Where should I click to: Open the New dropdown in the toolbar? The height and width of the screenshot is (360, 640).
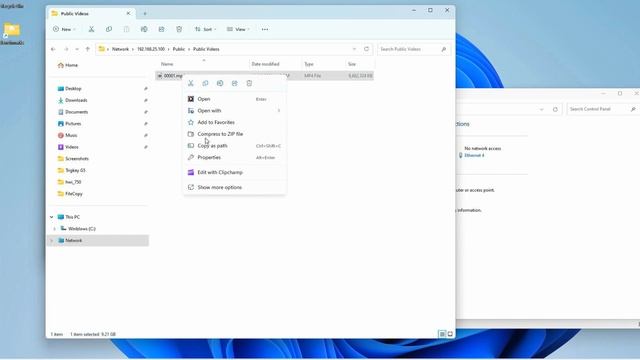pyautogui.click(x=64, y=29)
